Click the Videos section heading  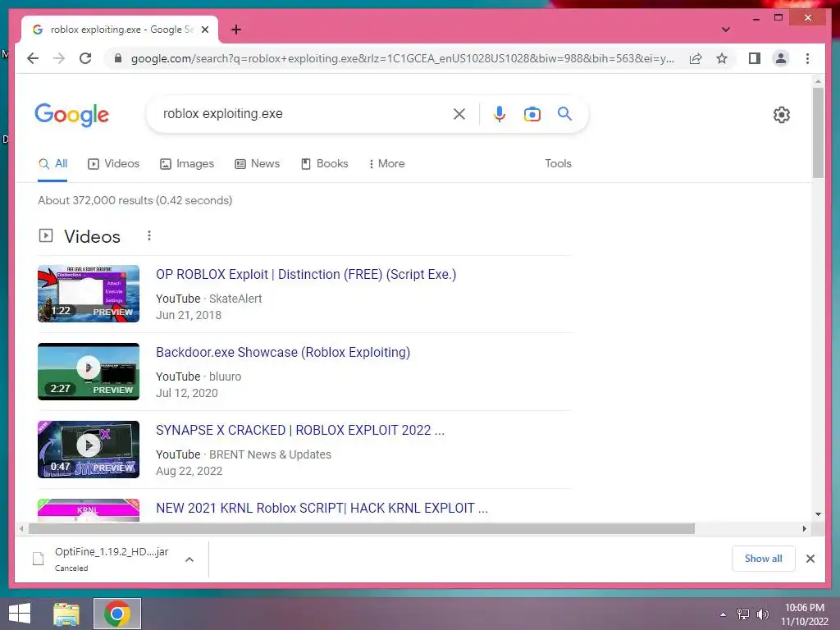[x=92, y=236]
